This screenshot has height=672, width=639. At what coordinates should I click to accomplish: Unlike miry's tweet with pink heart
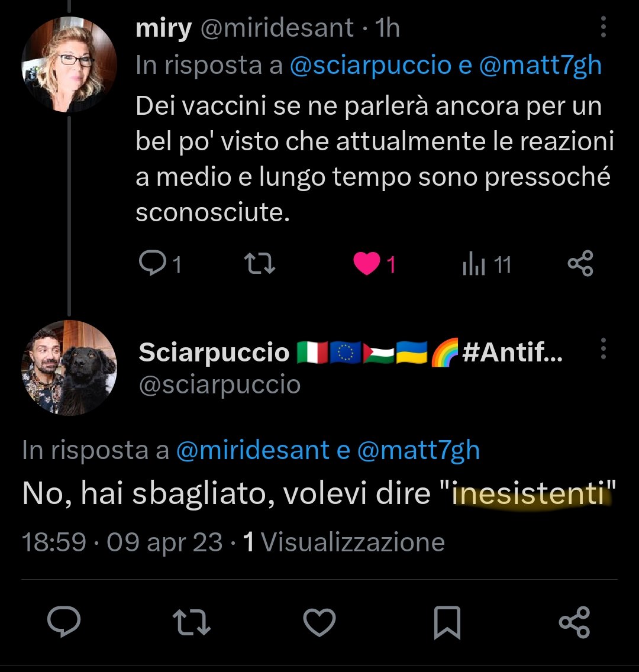click(367, 263)
